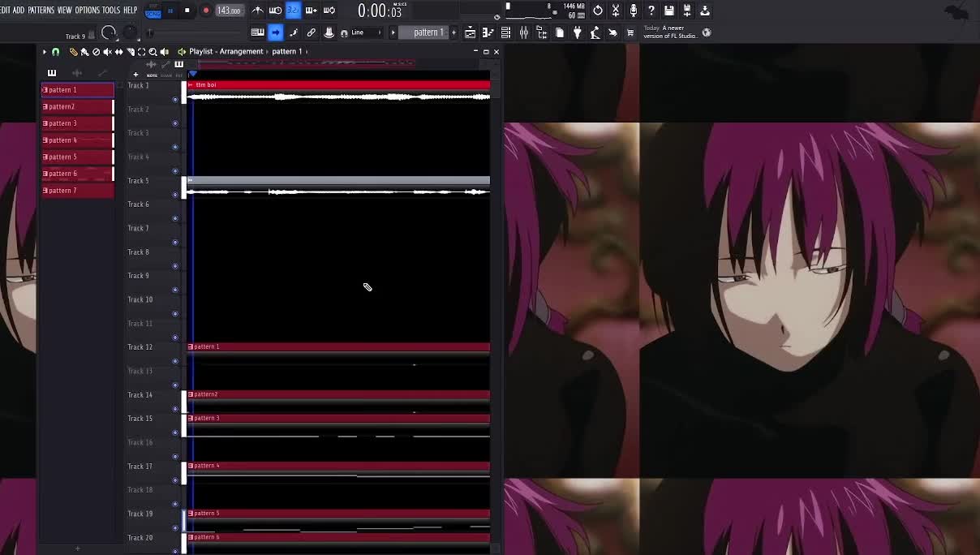Read the newer version of FL Studio notice

coord(670,32)
